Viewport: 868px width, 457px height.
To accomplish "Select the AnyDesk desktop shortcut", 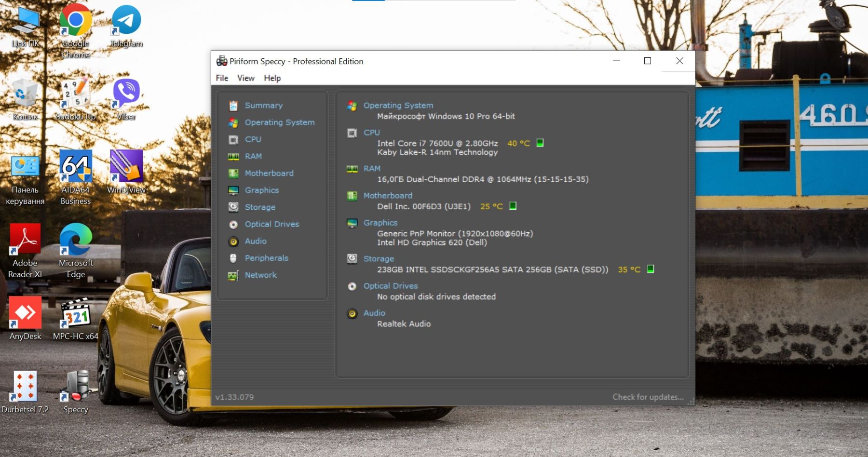I will (x=25, y=318).
